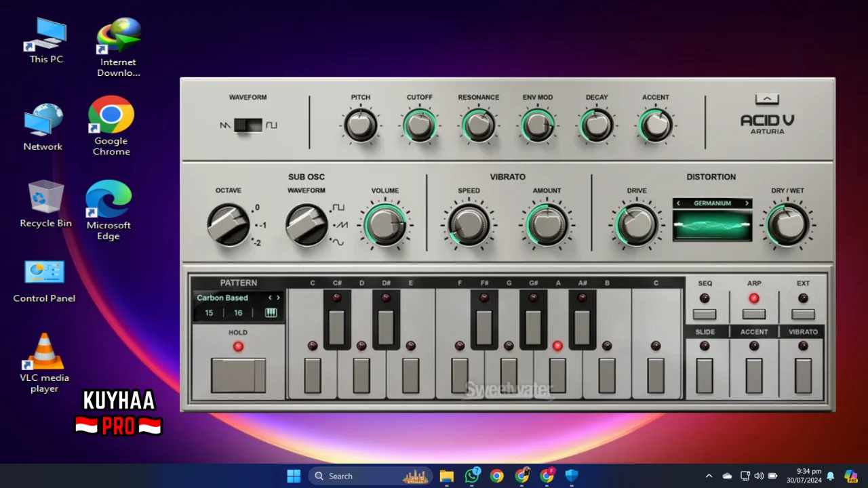Toggle the main oscillator WAVEFORM slide switch
The width and height of the screenshot is (868, 488).
pyautogui.click(x=248, y=125)
